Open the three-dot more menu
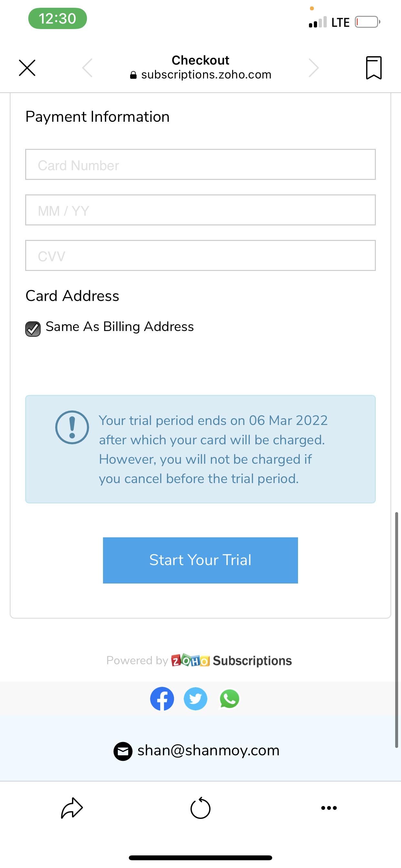 (329, 808)
